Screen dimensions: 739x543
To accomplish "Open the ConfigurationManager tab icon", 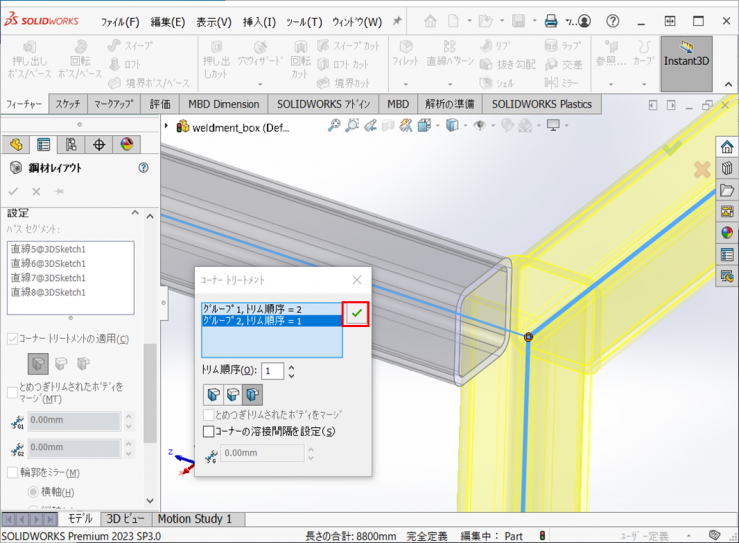I will pyautogui.click(x=70, y=145).
